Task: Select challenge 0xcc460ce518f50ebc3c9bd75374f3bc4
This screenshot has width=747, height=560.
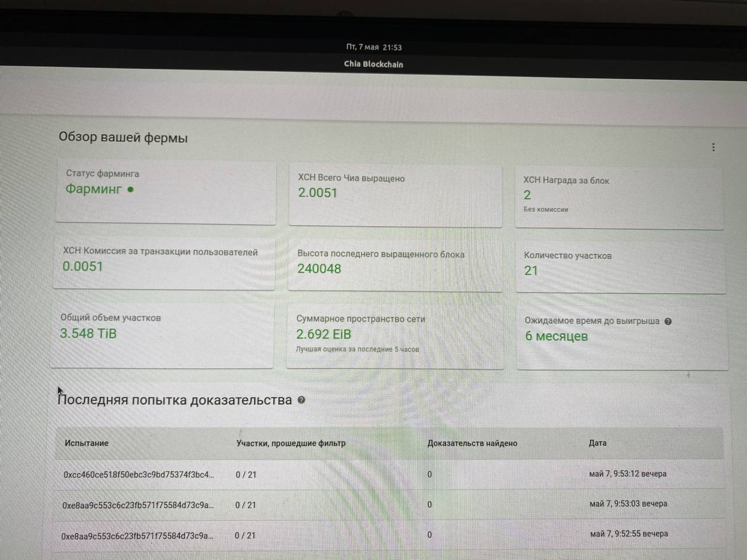Action: (x=138, y=475)
